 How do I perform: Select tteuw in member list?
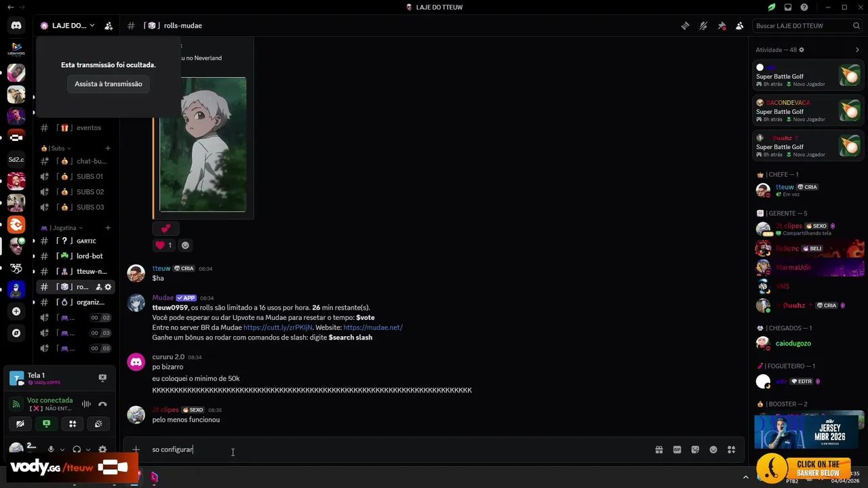pos(808,190)
